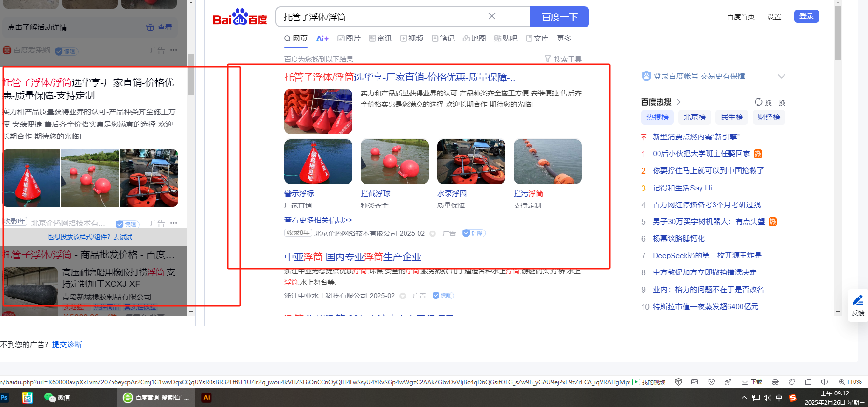Image resolution: width=868 pixels, height=407 pixels.
Task: Expand 百度热搜 with the arrow
Action: point(678,102)
